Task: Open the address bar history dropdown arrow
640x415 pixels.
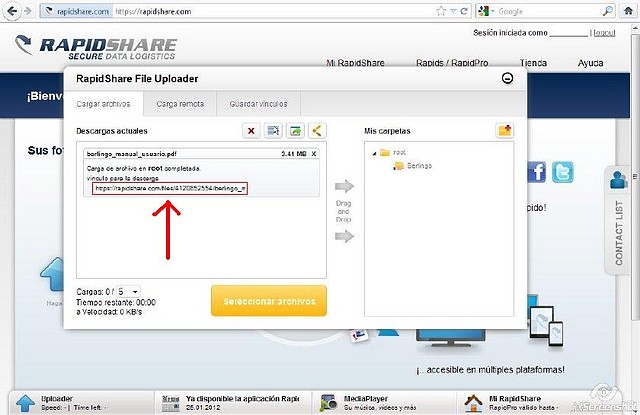Action: pyautogui.click(x=453, y=11)
